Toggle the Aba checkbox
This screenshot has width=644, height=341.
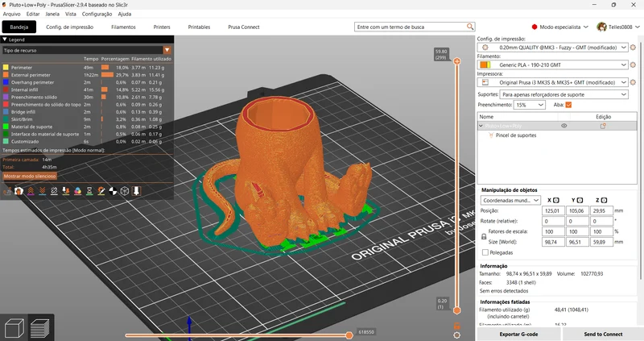(x=568, y=105)
